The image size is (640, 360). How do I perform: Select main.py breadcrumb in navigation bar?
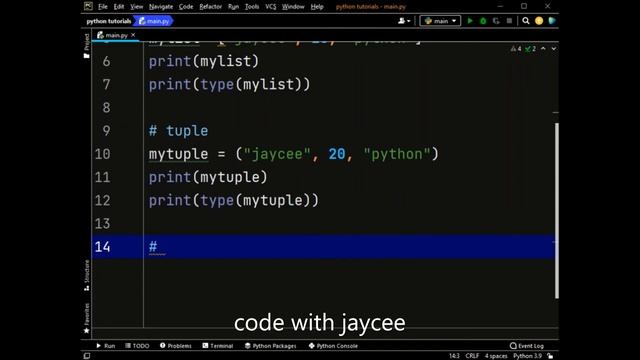point(154,21)
